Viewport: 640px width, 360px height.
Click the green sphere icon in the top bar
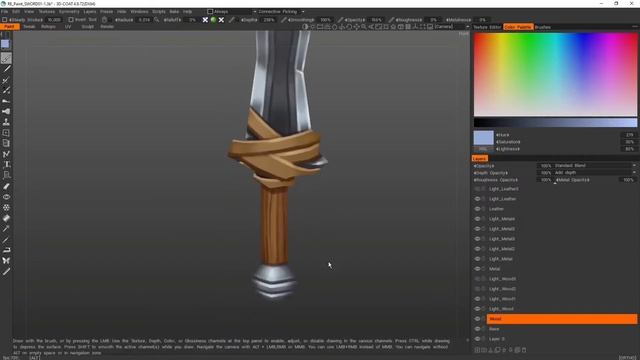[x=213, y=20]
